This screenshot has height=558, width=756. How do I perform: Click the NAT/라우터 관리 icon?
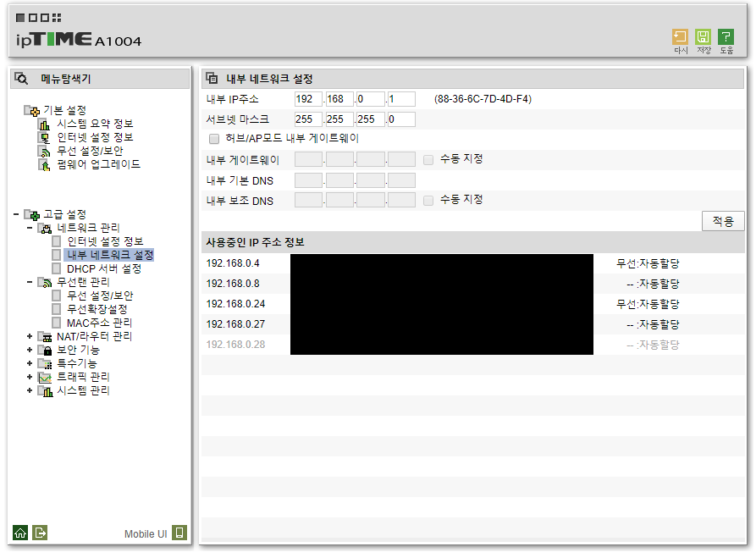pyautogui.click(x=46, y=337)
